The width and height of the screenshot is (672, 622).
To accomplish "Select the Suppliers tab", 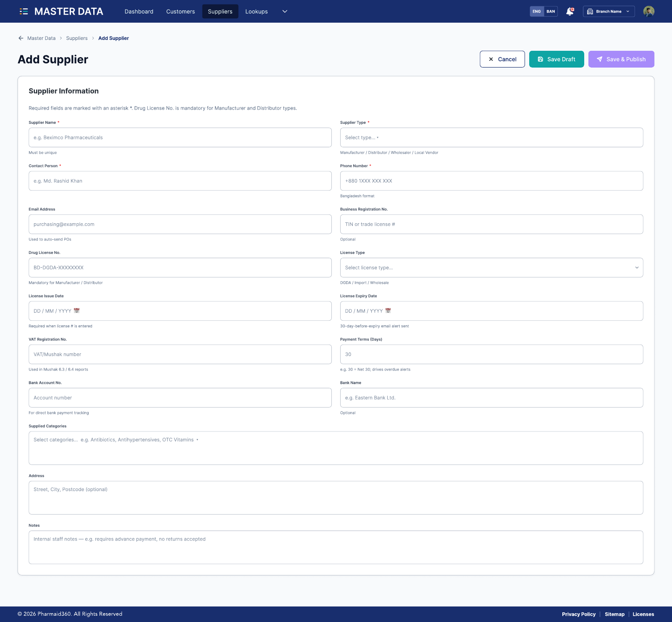I will (220, 11).
